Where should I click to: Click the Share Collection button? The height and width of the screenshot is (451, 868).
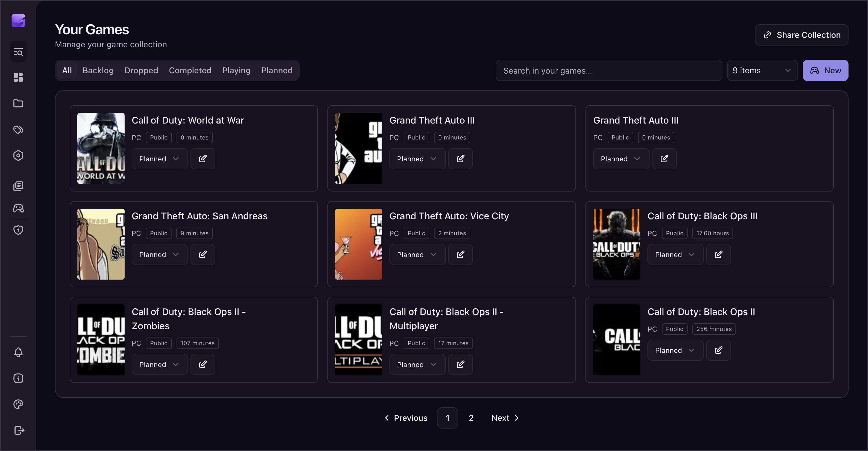coord(801,35)
